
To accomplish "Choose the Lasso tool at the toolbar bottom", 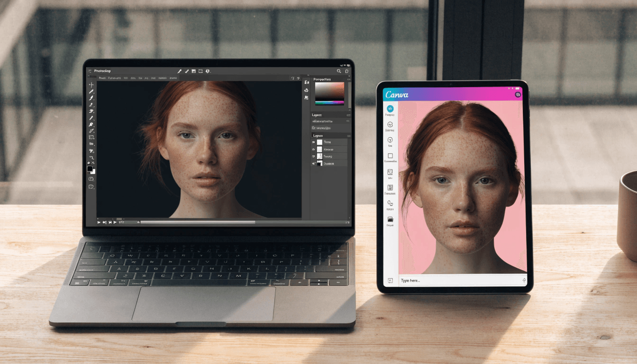I will click(91, 186).
